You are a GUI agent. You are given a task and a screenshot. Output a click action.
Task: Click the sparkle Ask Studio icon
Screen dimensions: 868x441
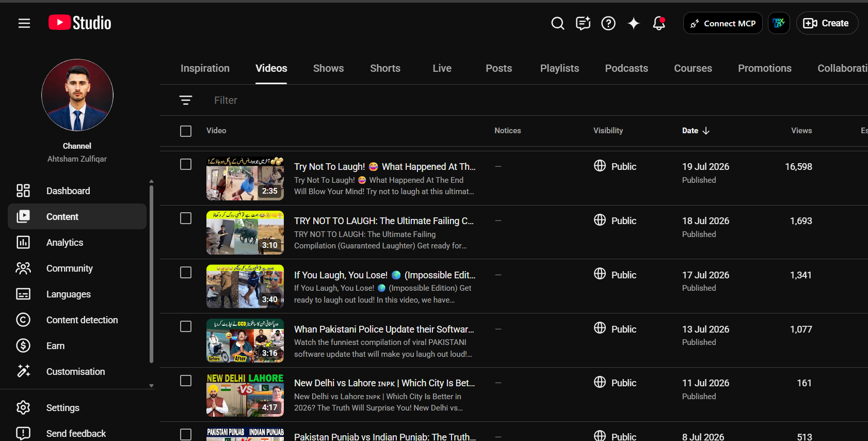click(634, 23)
